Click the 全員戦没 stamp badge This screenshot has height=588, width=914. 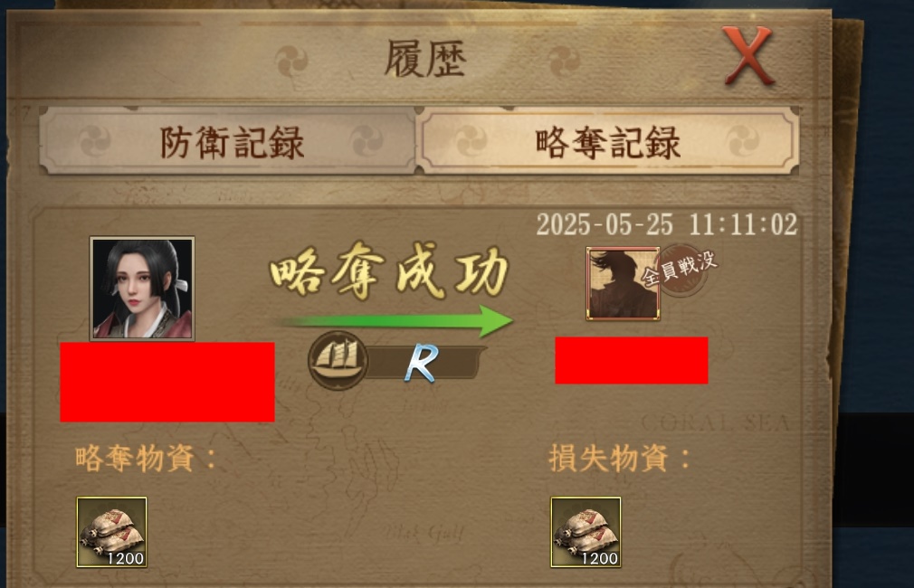coord(681,270)
